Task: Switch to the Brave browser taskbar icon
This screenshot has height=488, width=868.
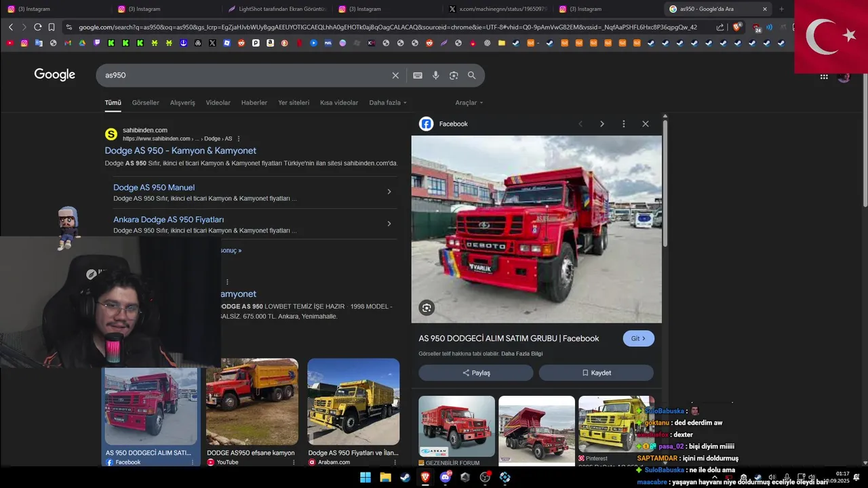Action: [x=425, y=477]
